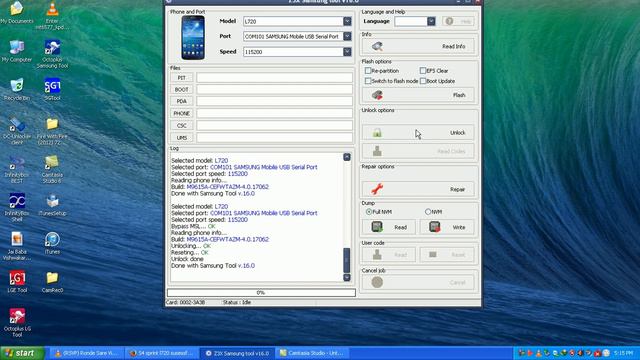Image resolution: width=640 pixels, height=360 pixels.
Task: Open My Computer desktop icon
Action: pos(17,51)
